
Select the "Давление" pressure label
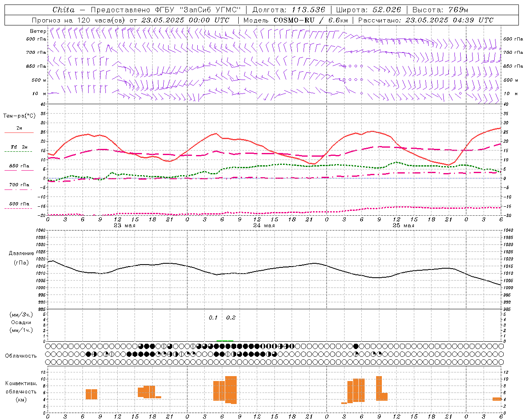(x=21, y=253)
